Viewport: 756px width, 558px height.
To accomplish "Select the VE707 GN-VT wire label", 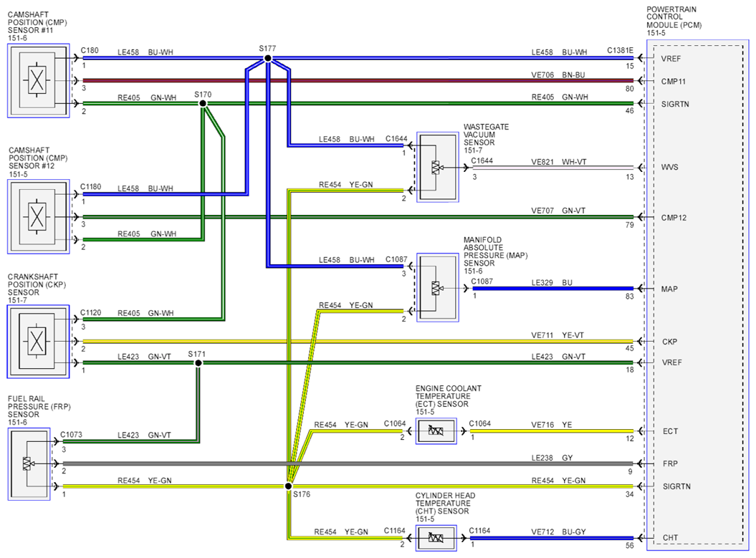I will 558,211.
